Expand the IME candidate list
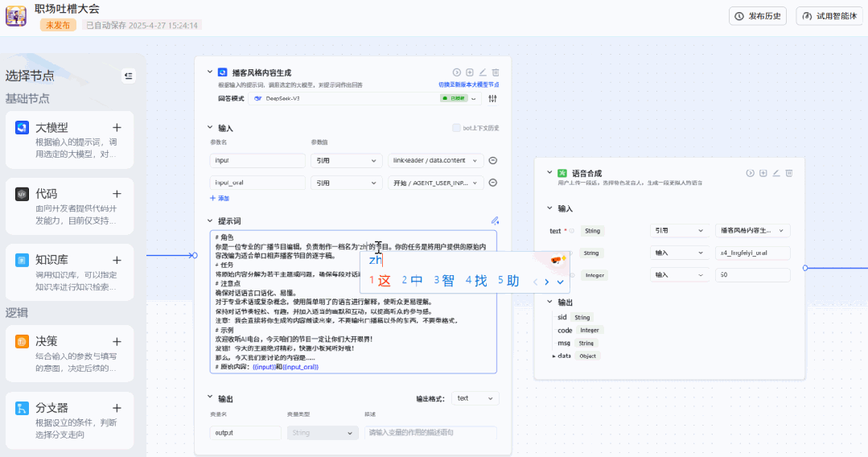This screenshot has height=457, width=868. (x=560, y=282)
